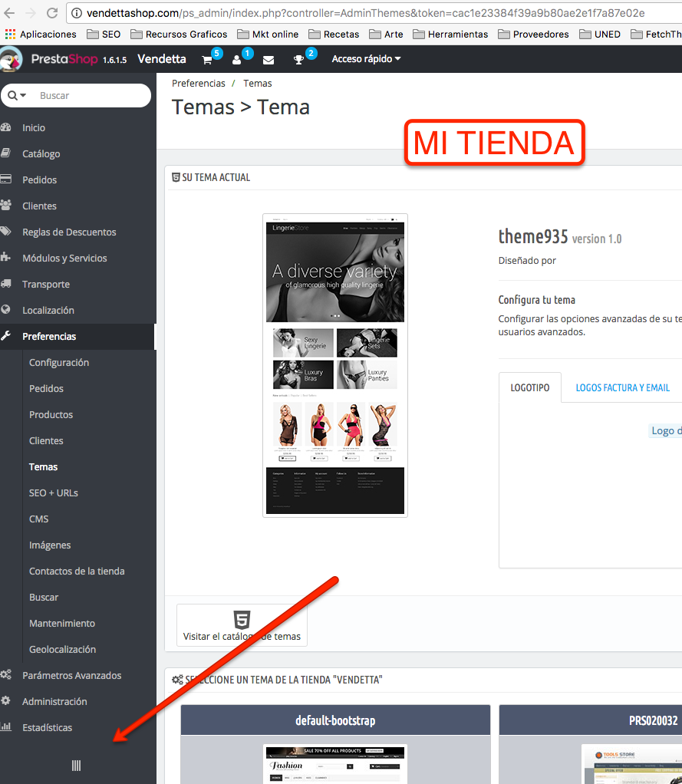Open the Herramientas bookmarks folder
The image size is (682, 784).
point(450,34)
